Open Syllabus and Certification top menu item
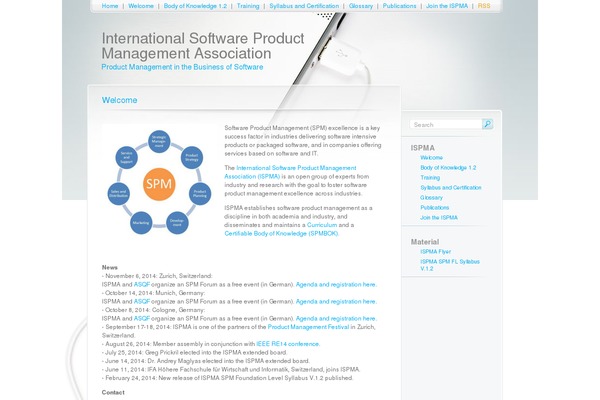The height and width of the screenshot is (400, 600). [304, 6]
